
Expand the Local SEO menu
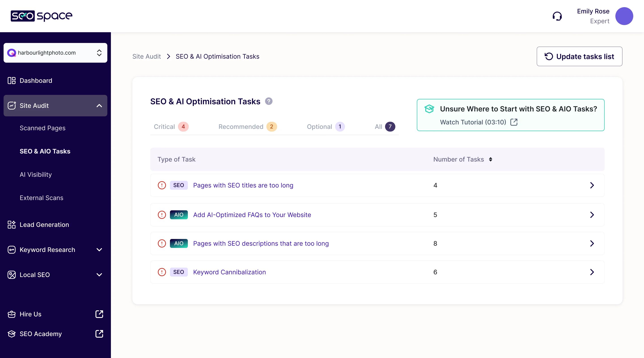pyautogui.click(x=99, y=275)
